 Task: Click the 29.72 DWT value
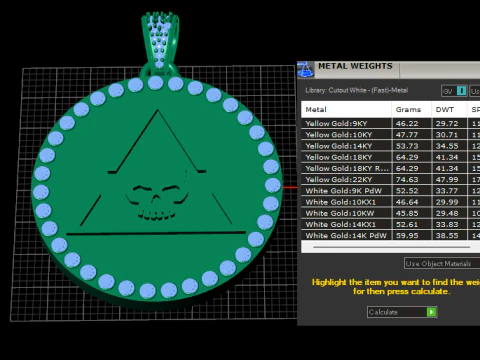point(447,124)
